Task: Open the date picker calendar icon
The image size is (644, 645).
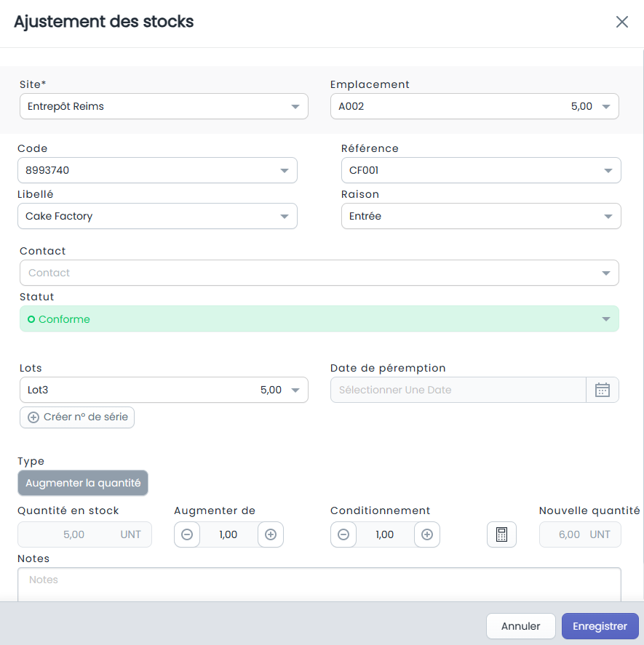Action: pyautogui.click(x=602, y=390)
